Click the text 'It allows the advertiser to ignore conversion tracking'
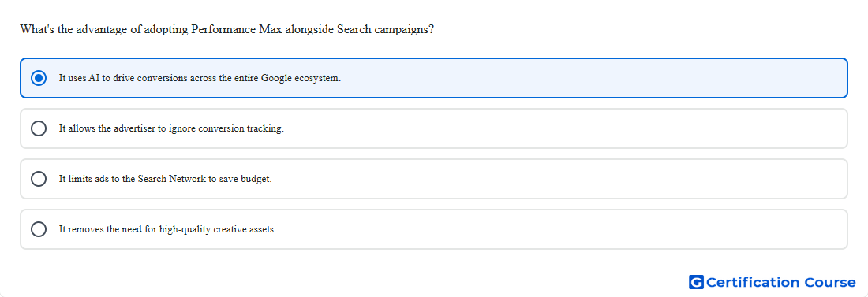Screen dimensions: 868x297 pos(171,128)
